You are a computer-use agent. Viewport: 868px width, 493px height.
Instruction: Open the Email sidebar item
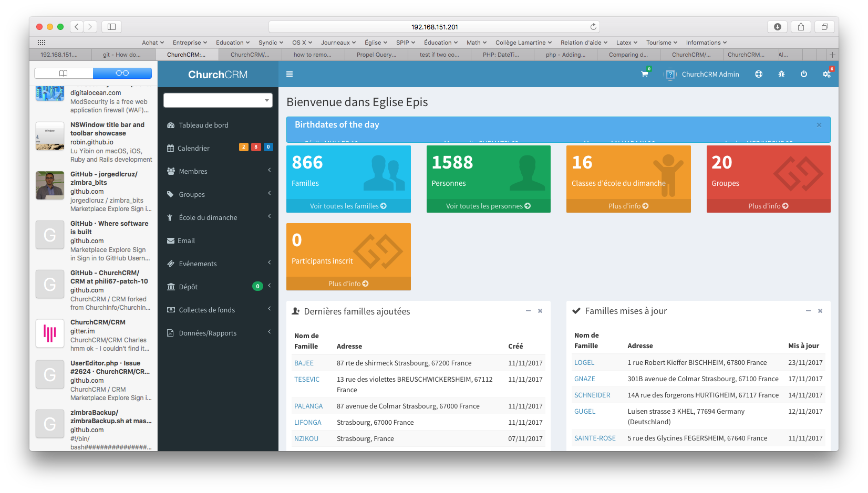pyautogui.click(x=218, y=240)
